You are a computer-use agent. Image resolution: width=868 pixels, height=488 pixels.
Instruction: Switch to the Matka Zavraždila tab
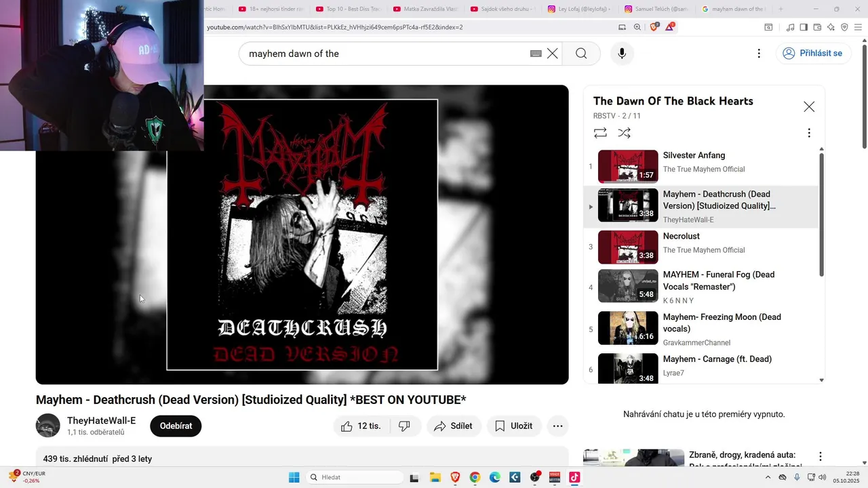coord(425,9)
